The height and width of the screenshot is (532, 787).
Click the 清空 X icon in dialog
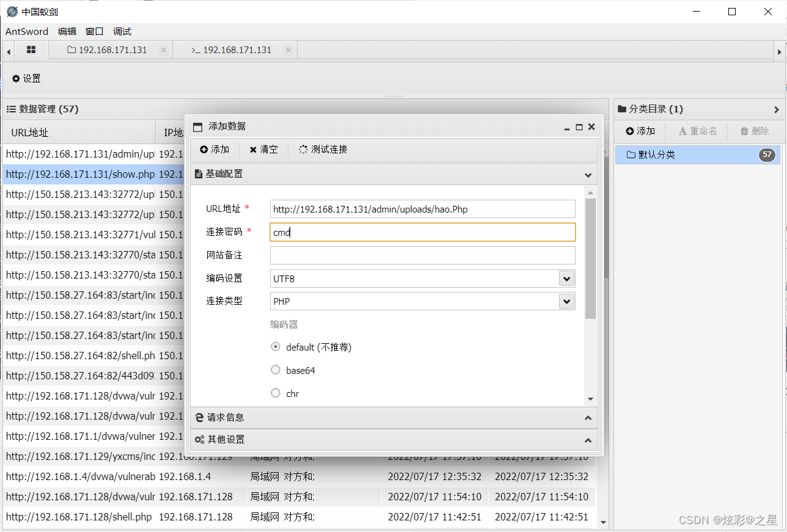(x=253, y=150)
